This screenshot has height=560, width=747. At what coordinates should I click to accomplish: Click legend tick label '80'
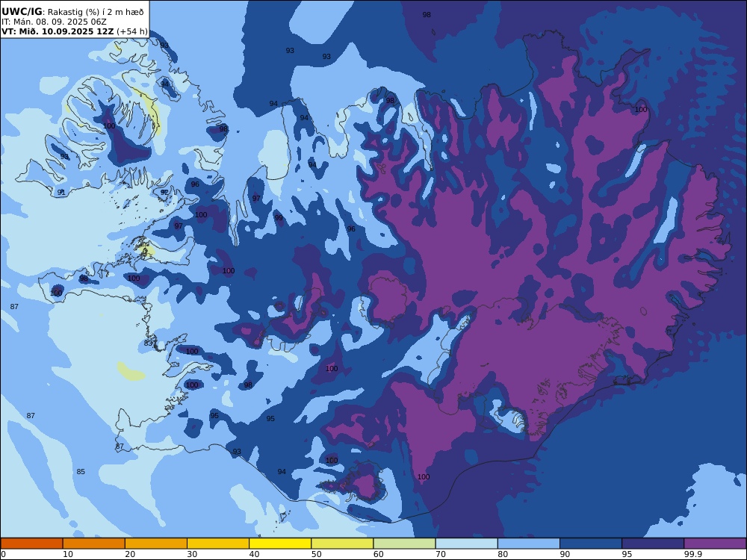coord(503,554)
